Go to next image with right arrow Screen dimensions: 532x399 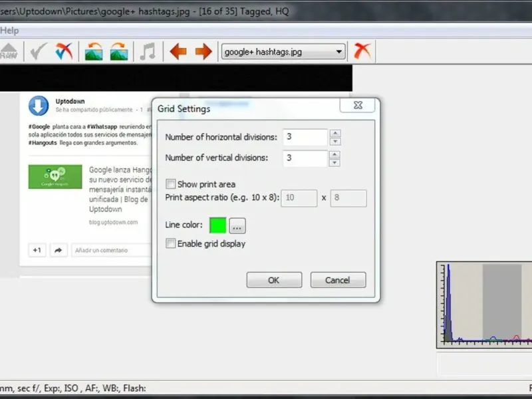[203, 52]
